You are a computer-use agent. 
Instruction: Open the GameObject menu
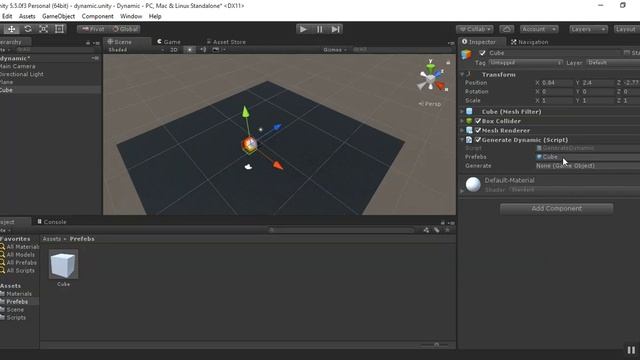(x=58, y=16)
